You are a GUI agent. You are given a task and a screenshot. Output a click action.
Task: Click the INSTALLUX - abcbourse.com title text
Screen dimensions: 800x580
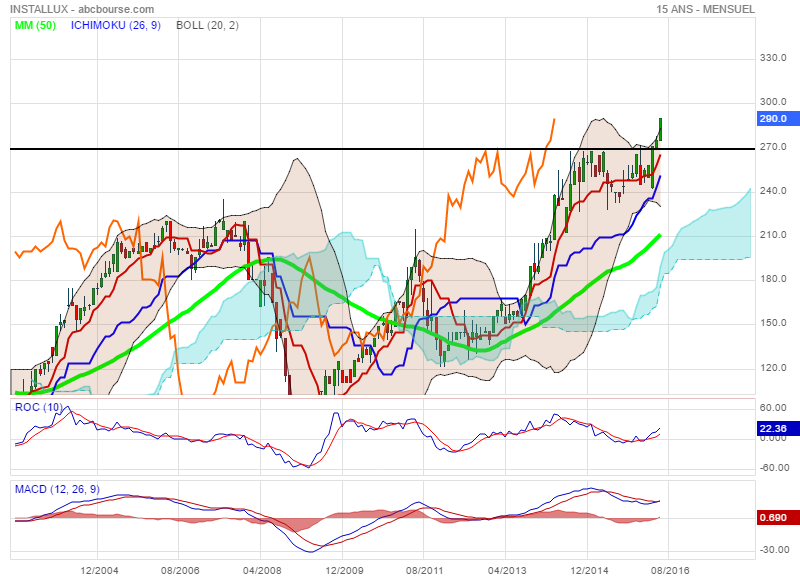point(82,9)
